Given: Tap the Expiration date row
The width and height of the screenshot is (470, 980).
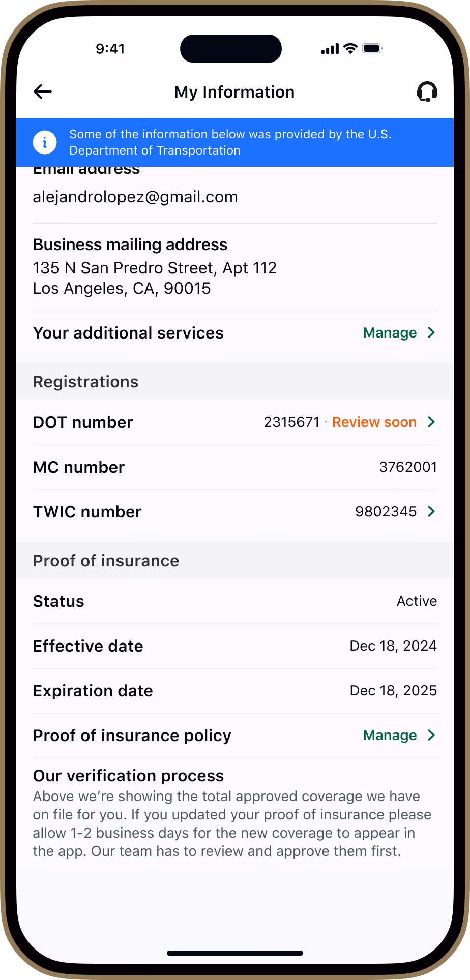Looking at the screenshot, I should pos(235,691).
